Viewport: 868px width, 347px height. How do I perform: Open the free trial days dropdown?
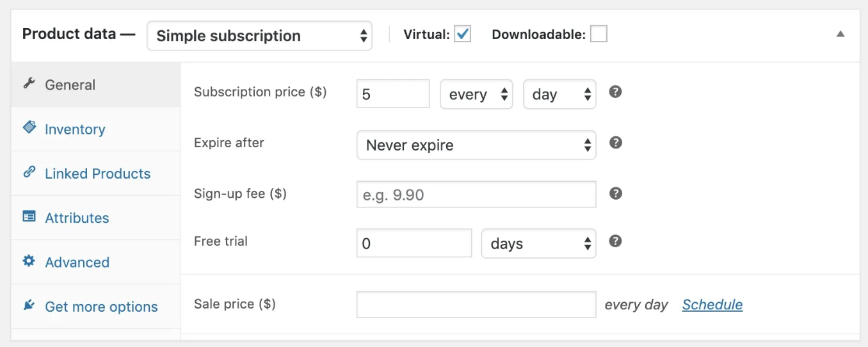(x=538, y=244)
